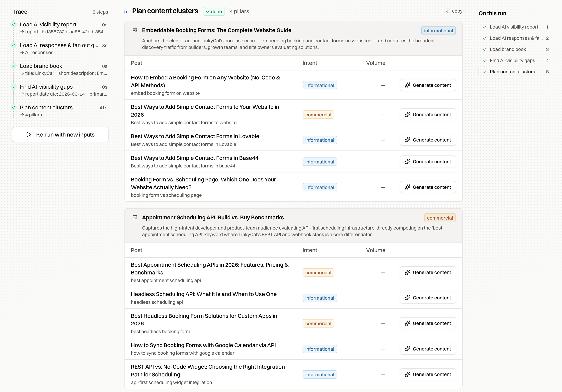Click checkmark next to Load brand book in On this run
The width and height of the screenshot is (562, 392).
click(484, 49)
